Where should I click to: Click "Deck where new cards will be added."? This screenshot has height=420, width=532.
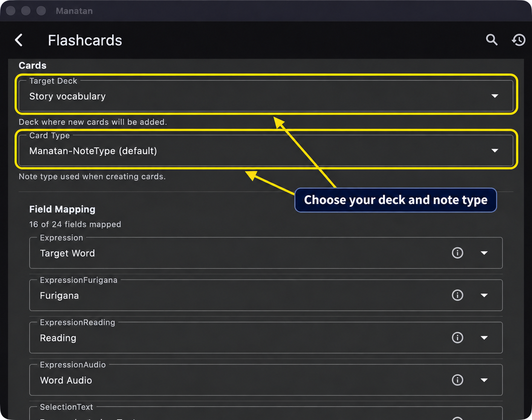coord(93,122)
